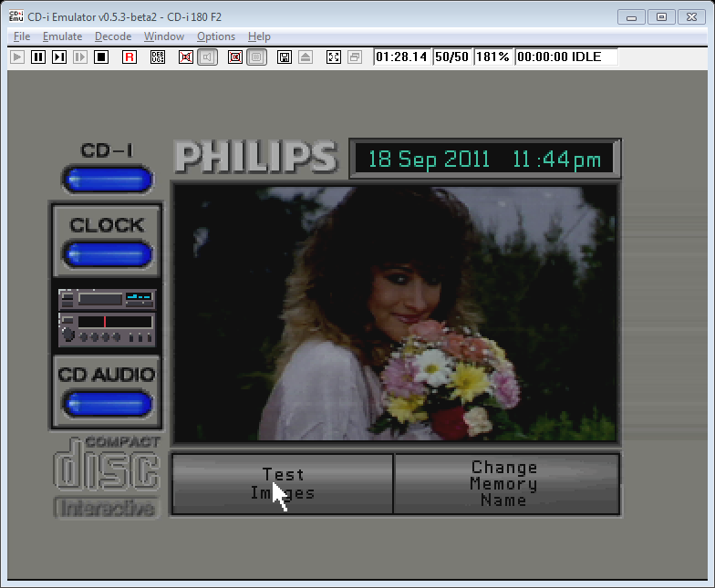Image resolution: width=715 pixels, height=588 pixels.
Task: Select the Test Images button
Action: click(x=283, y=484)
